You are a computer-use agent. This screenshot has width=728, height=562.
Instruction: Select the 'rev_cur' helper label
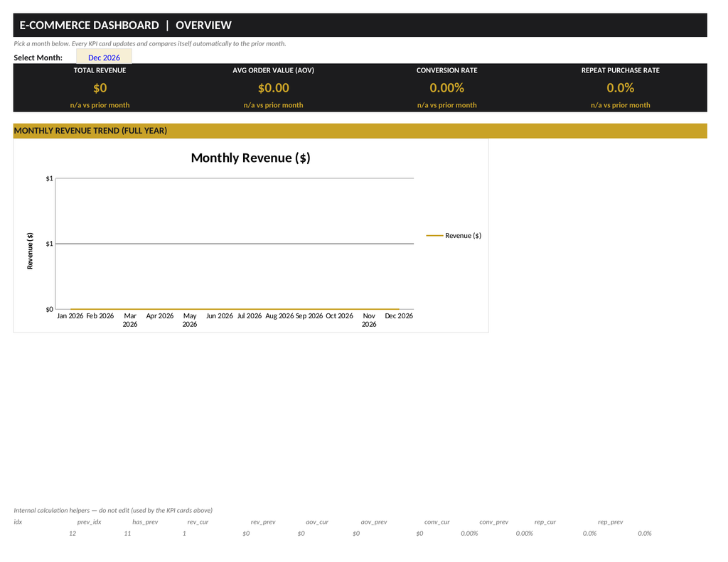click(x=198, y=522)
